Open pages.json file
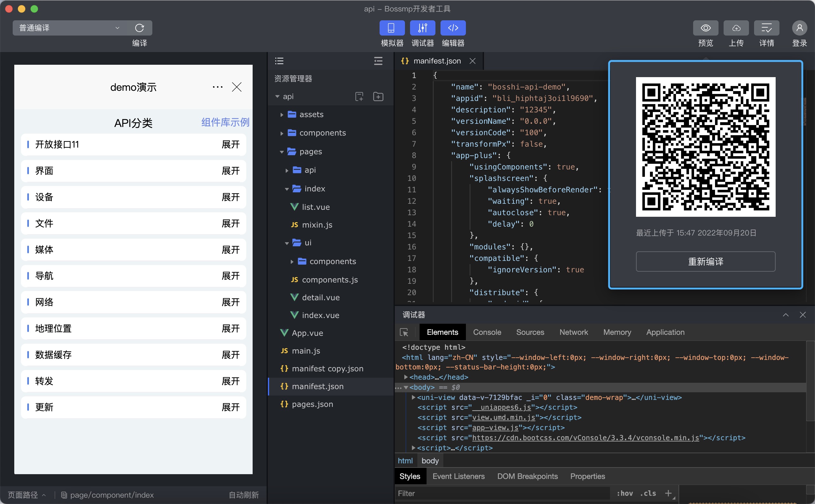 (x=312, y=404)
